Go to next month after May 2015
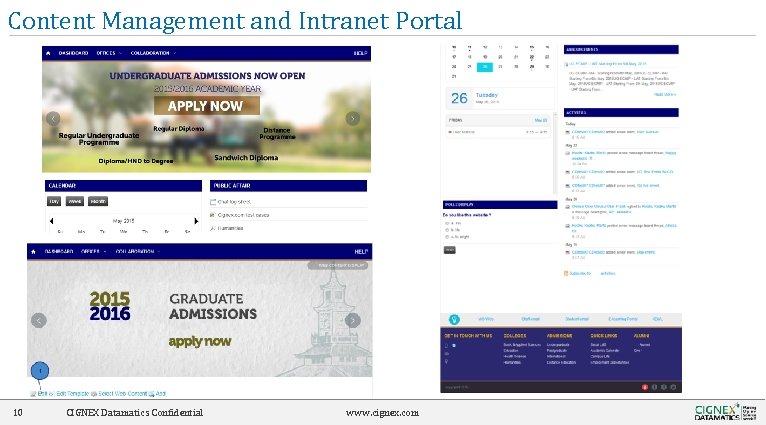Viewport: 766px width, 425px height. (x=196, y=221)
